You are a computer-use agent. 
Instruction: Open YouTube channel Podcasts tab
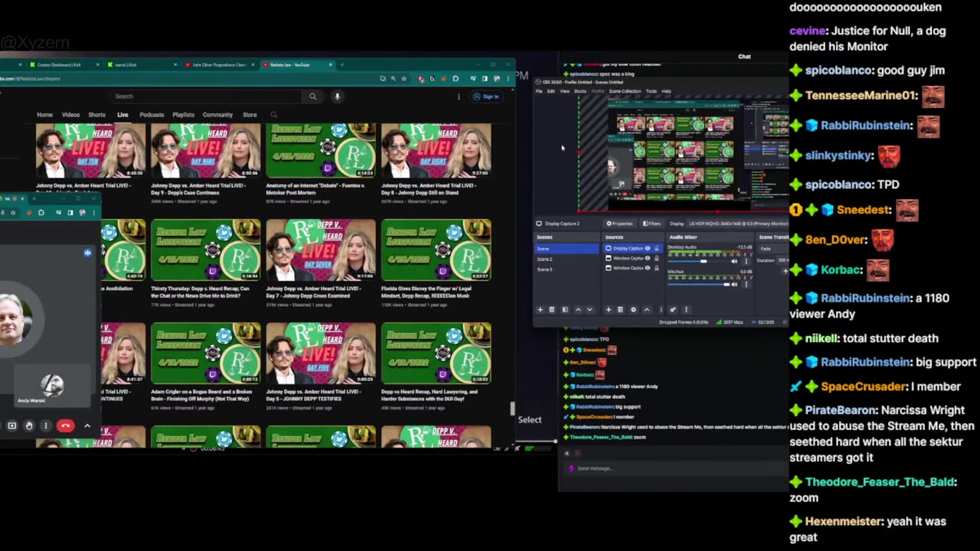coord(152,115)
